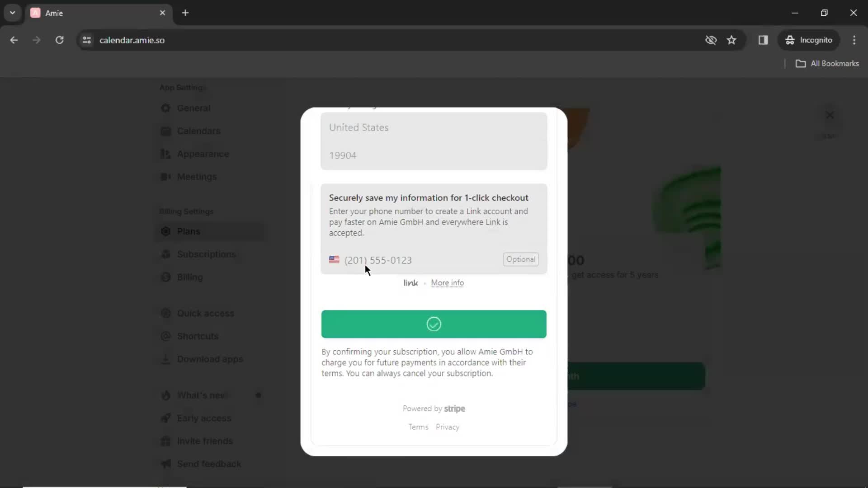Expand Billing Settings sidebar section
The height and width of the screenshot is (488, 868).
click(186, 211)
